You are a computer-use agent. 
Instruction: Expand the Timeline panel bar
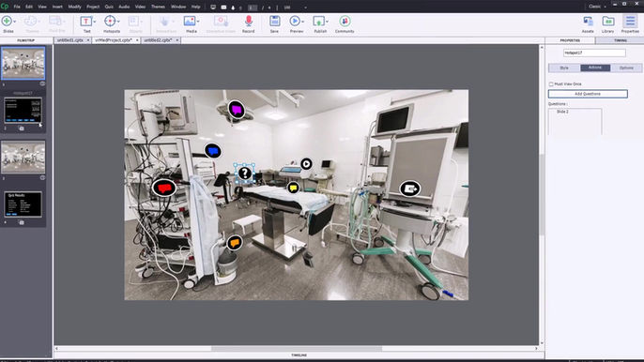pyautogui.click(x=299, y=355)
